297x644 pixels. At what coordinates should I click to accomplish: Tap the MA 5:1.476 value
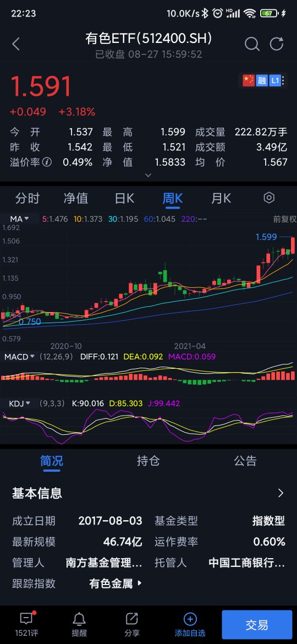[x=55, y=219]
